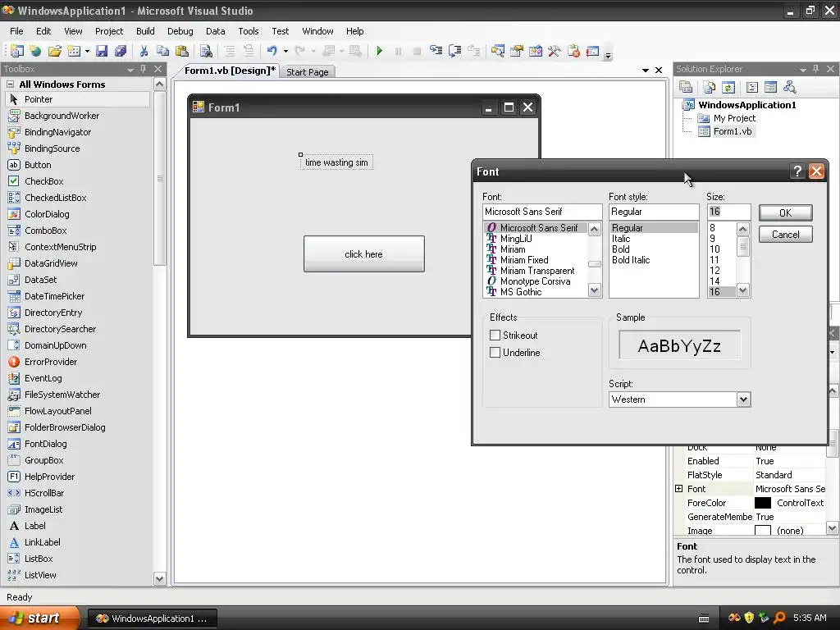
Task: Click Show All Files in Solution Explorer
Action: tap(710, 87)
